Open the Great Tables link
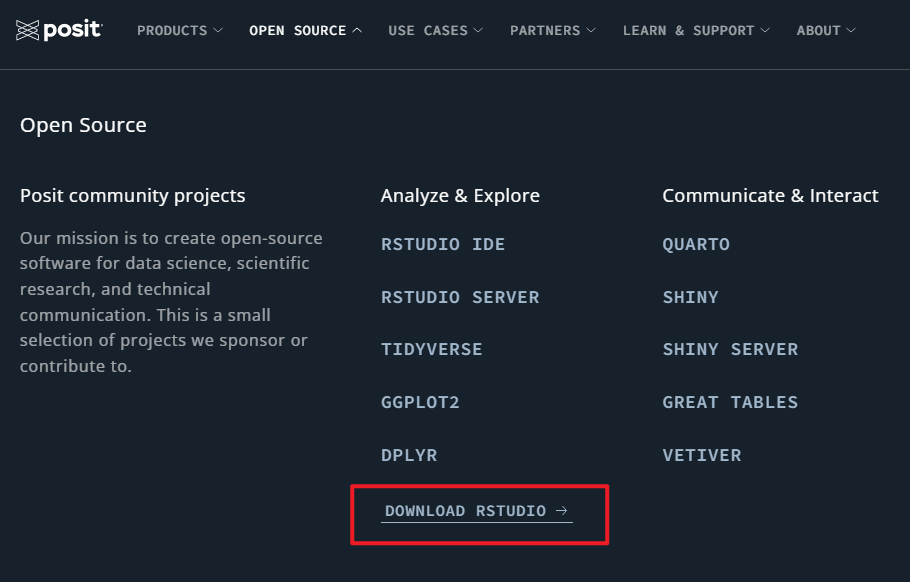This screenshot has width=910, height=582. pyautogui.click(x=730, y=402)
